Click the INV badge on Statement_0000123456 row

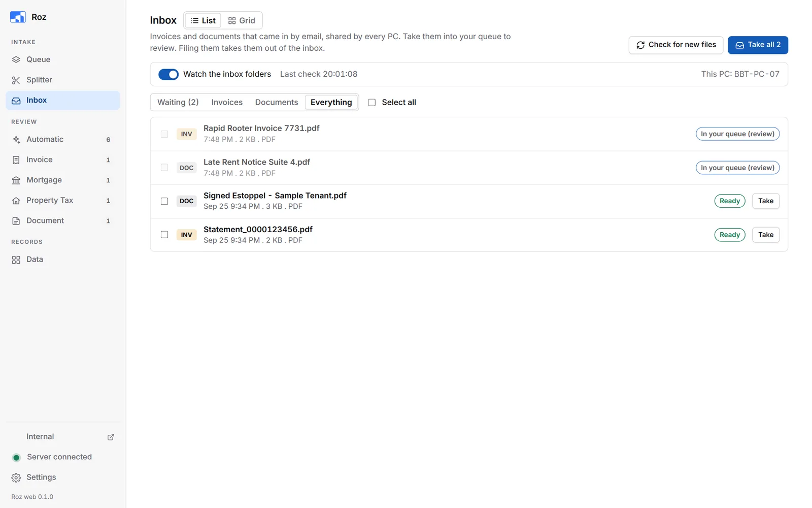186,235
